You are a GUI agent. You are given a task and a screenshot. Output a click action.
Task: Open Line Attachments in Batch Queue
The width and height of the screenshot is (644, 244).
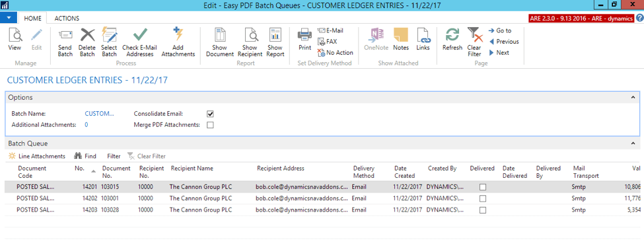(36, 156)
